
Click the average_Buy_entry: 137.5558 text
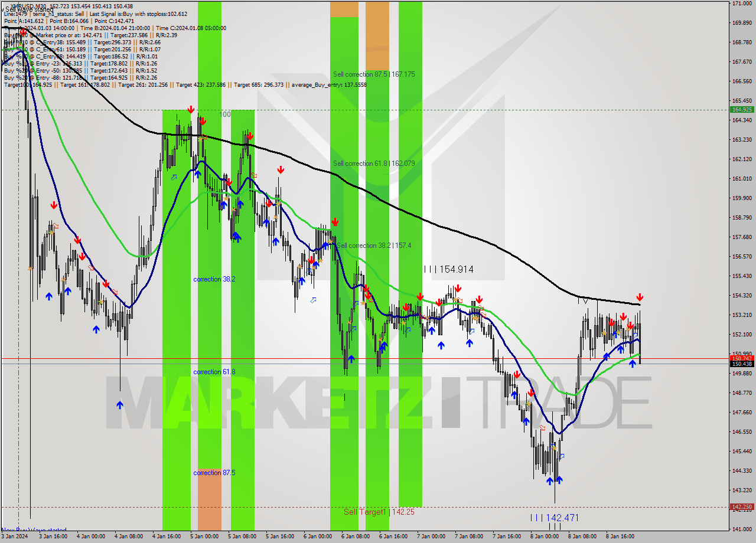(x=328, y=84)
